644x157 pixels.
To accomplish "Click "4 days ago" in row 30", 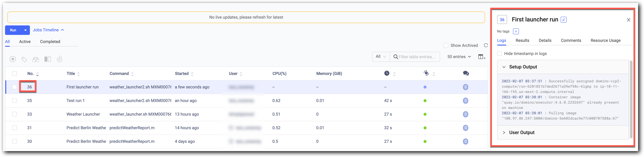I will click(185, 141).
